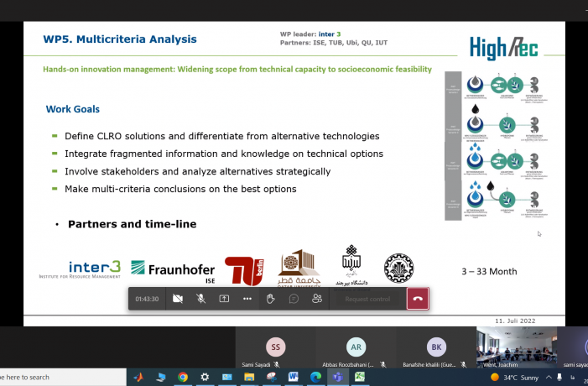This screenshot has height=386, width=588.
Task: Click bullet 'Involve stakeholders and analyze alternatives strategically'
Action: click(x=198, y=171)
